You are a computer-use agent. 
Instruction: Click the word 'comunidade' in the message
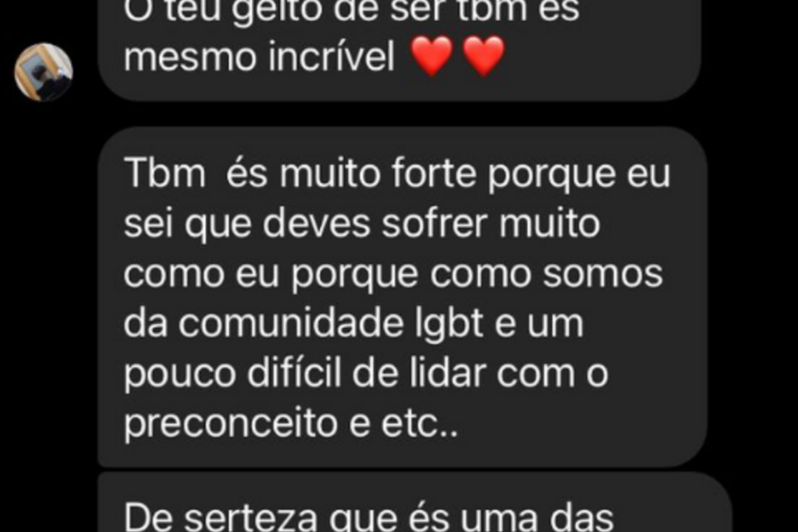(x=291, y=323)
